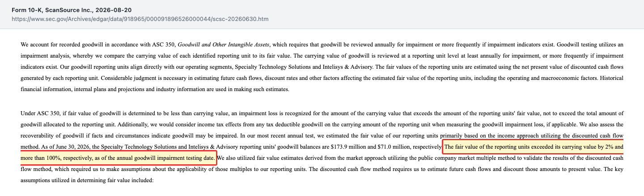Click the first paragraph starting 'We account for'

click(x=322, y=67)
